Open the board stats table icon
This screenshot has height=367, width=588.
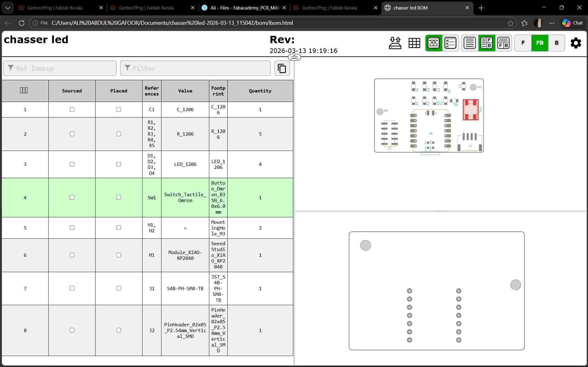(x=414, y=43)
